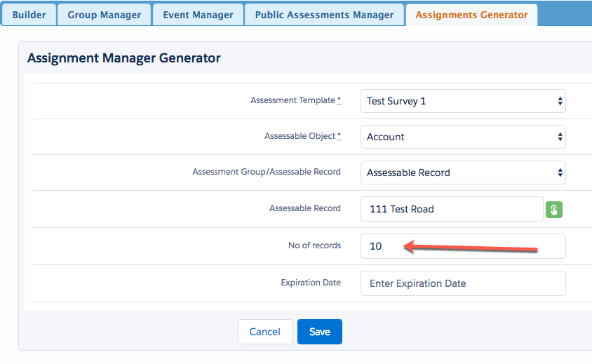Open the Group Manager tab

[105, 15]
